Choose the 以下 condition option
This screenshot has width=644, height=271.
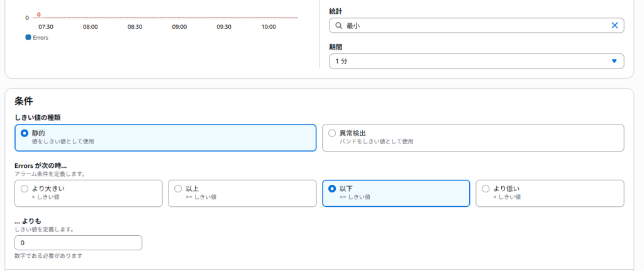pyautogui.click(x=396, y=193)
